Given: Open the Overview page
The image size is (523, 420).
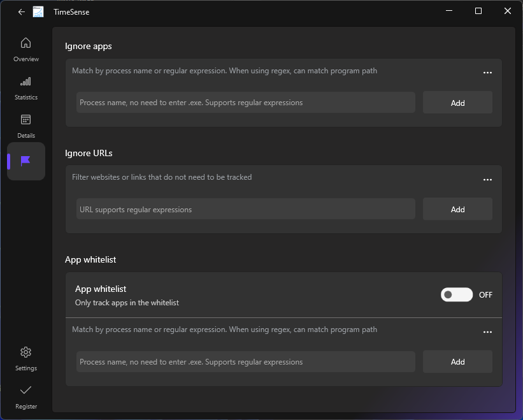Looking at the screenshot, I should point(26,50).
